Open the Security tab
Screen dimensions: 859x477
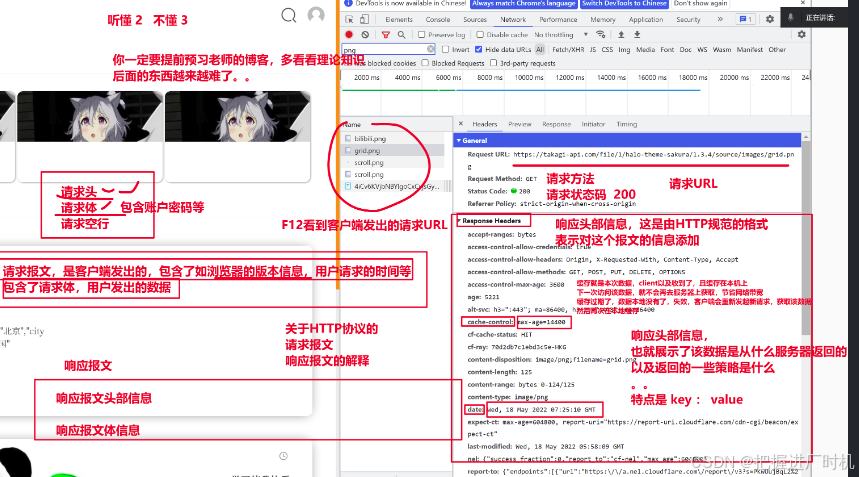689,19
